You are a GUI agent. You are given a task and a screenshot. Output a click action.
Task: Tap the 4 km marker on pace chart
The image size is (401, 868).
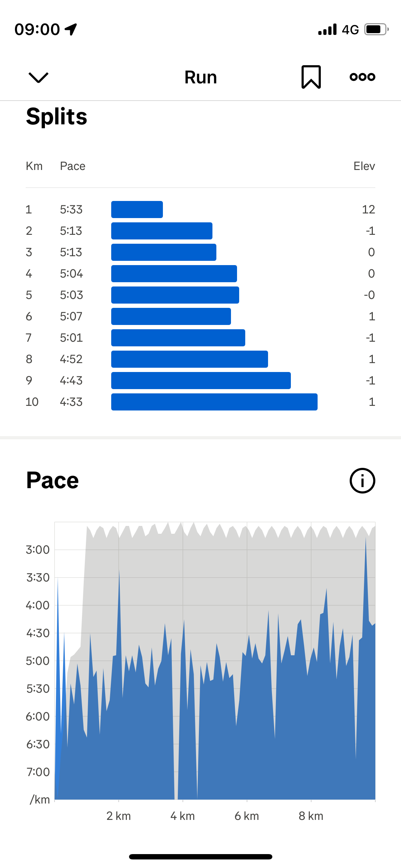point(182,816)
